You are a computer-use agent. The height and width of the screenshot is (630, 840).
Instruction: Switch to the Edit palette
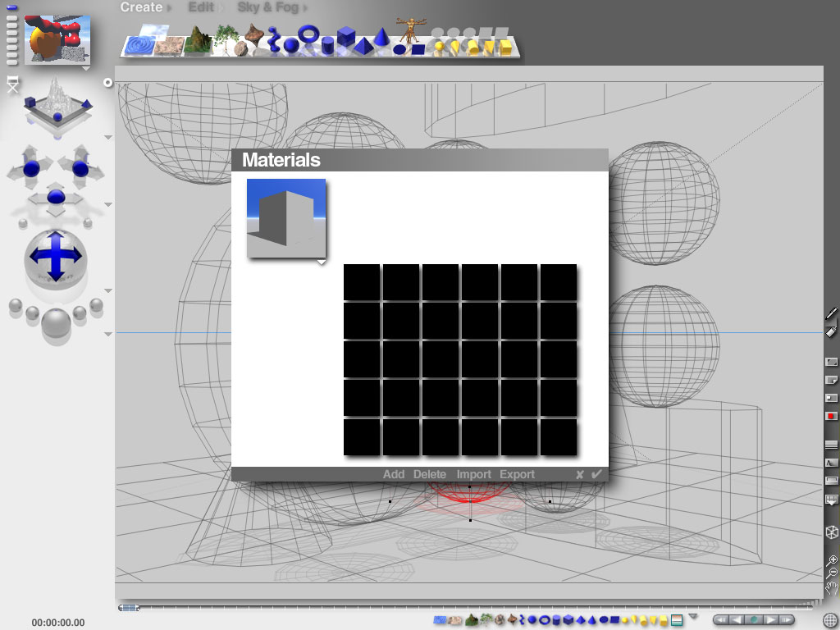(201, 7)
